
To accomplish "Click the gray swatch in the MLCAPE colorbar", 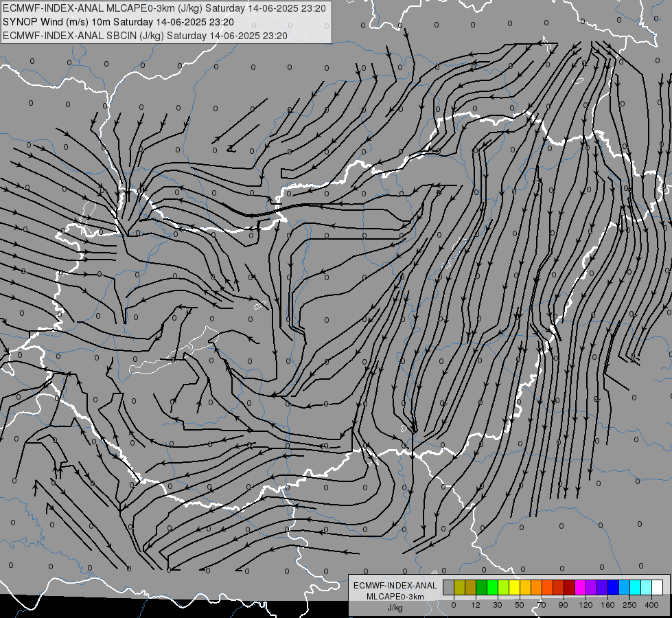I will coord(449,587).
